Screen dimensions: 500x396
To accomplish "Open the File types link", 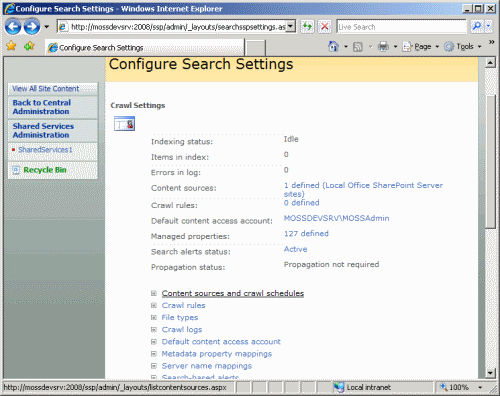I will click(x=180, y=317).
